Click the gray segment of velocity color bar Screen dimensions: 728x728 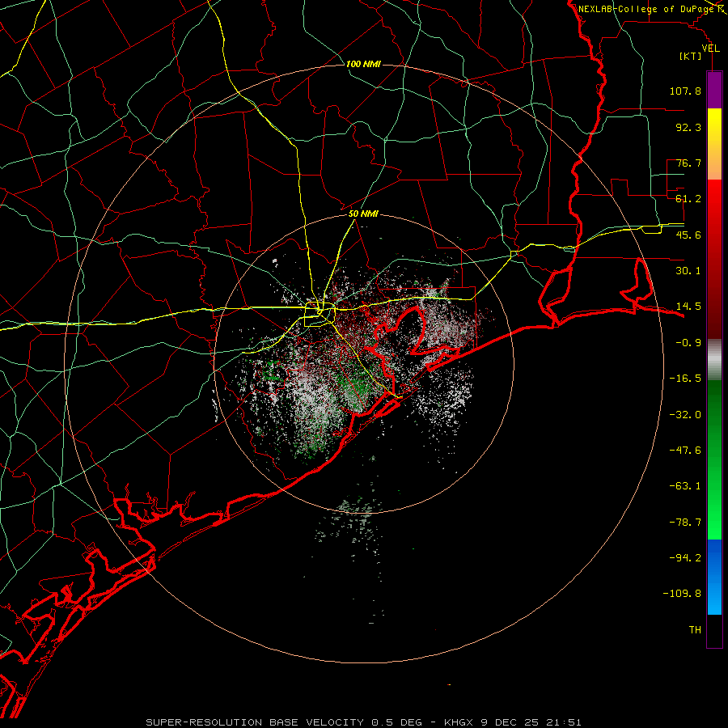click(714, 360)
